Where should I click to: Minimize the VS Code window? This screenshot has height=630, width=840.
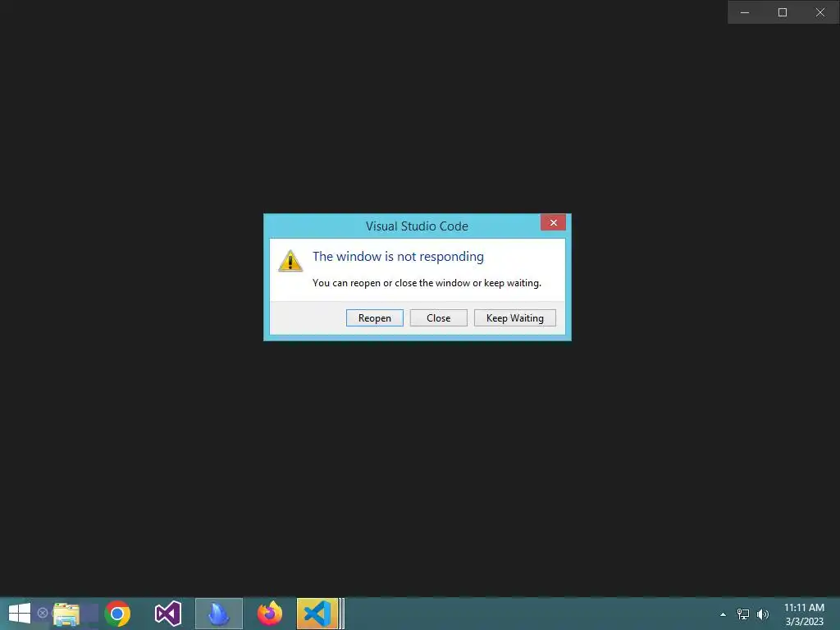point(745,11)
